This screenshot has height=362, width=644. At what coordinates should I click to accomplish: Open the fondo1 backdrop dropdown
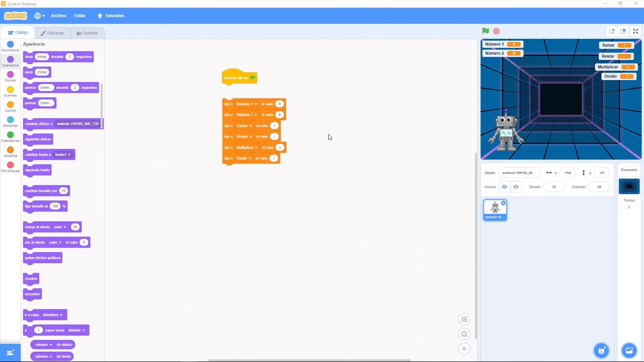click(x=62, y=155)
